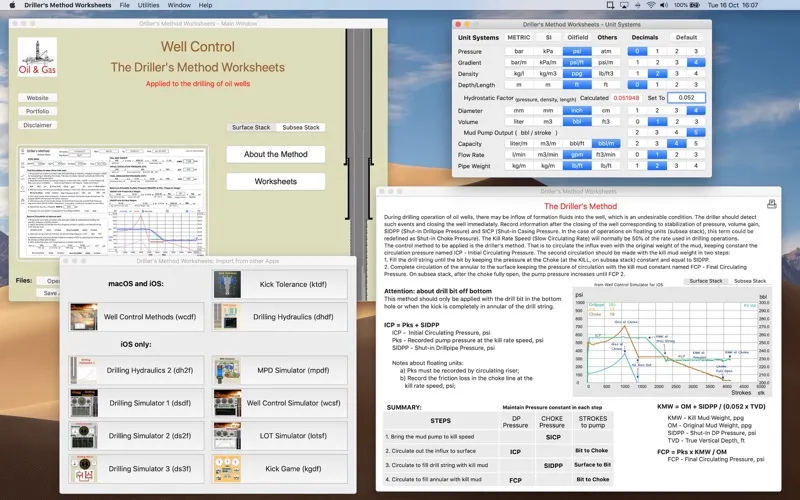Click the Well Control Methods app icon
800x500 pixels.
click(84, 317)
